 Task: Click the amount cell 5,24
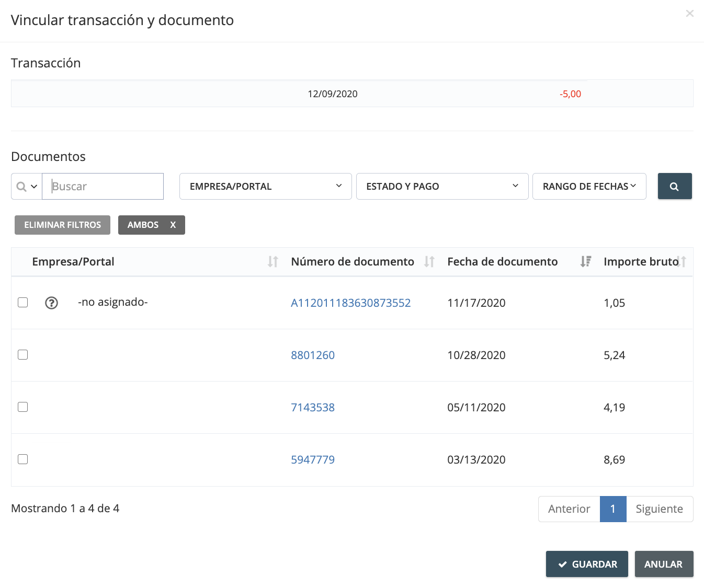click(615, 355)
